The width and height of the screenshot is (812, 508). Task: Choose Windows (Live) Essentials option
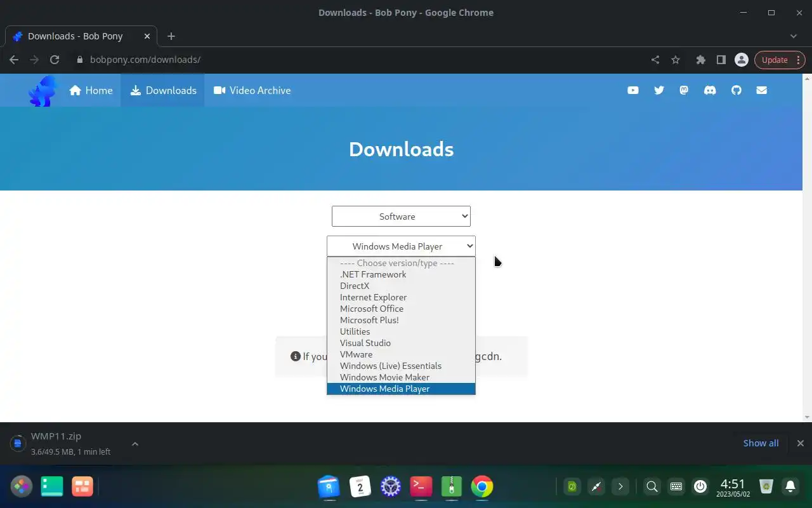tap(401, 366)
